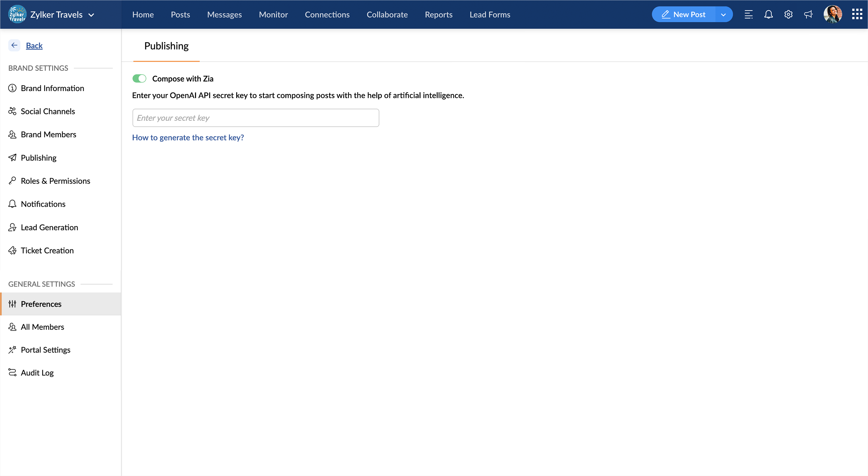
Task: Open All Members settings
Action: pyautogui.click(x=42, y=327)
